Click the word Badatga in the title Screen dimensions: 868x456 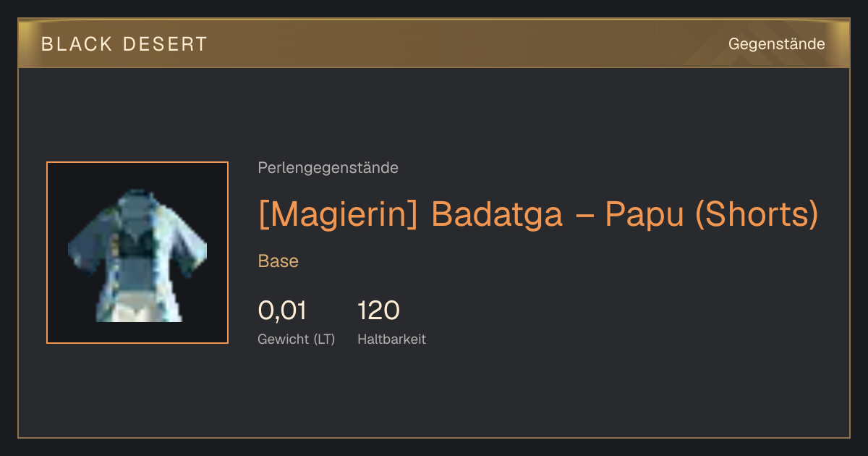(x=497, y=214)
